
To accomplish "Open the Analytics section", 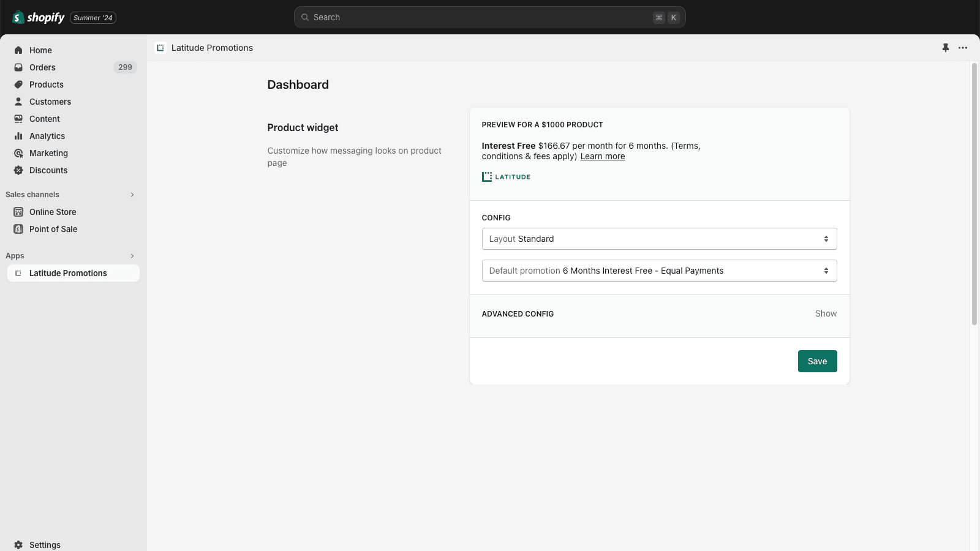I will pos(47,136).
